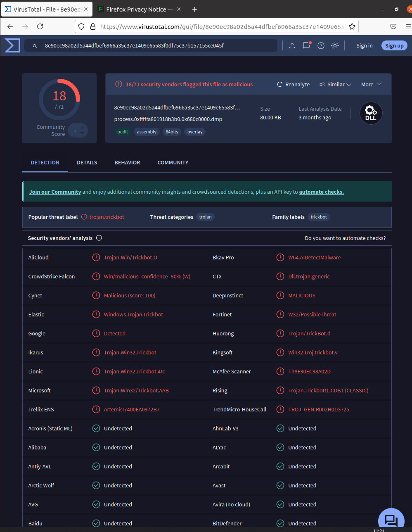Switch to Firefox Privacy Notice tab

coord(140,9)
